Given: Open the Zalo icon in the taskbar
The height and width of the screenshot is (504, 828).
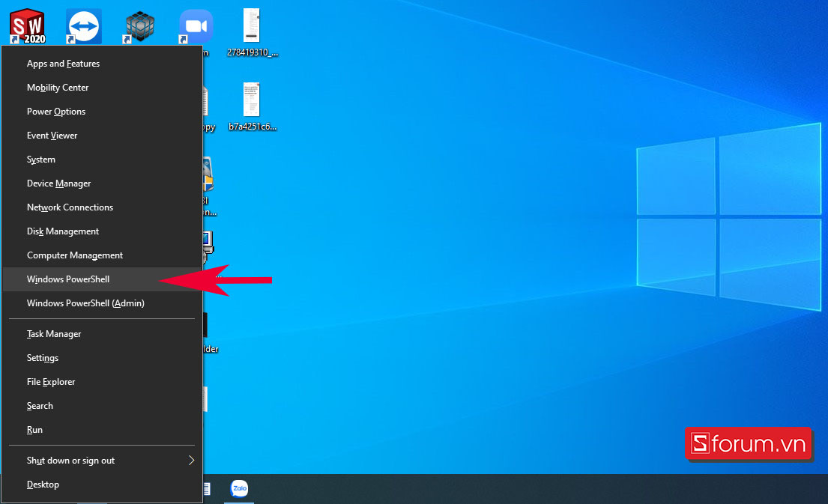Looking at the screenshot, I should pos(239,489).
